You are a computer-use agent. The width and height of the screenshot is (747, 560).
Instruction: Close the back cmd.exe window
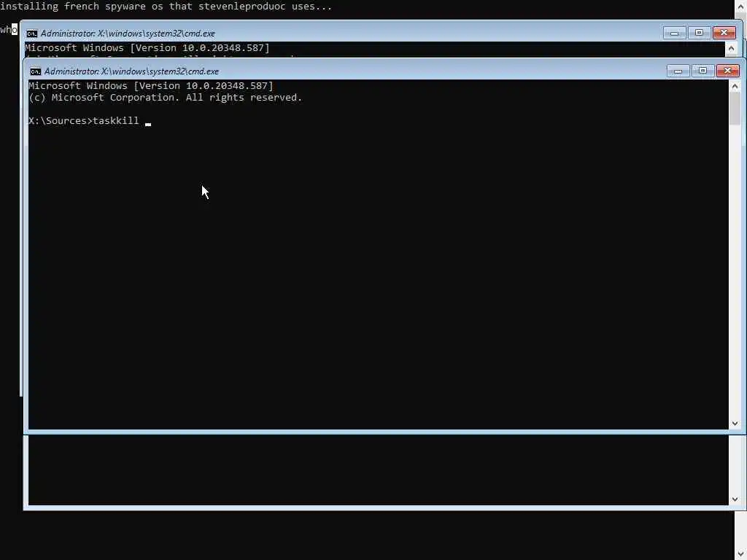724,33
